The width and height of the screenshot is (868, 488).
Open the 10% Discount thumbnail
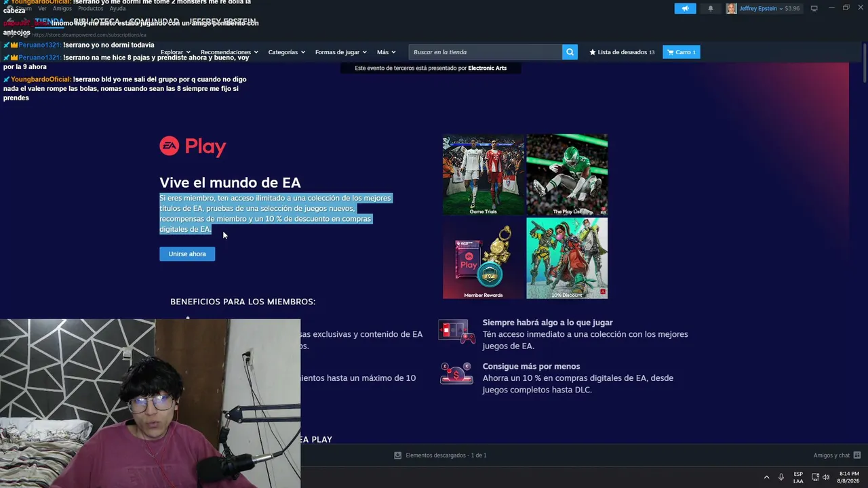pyautogui.click(x=567, y=258)
